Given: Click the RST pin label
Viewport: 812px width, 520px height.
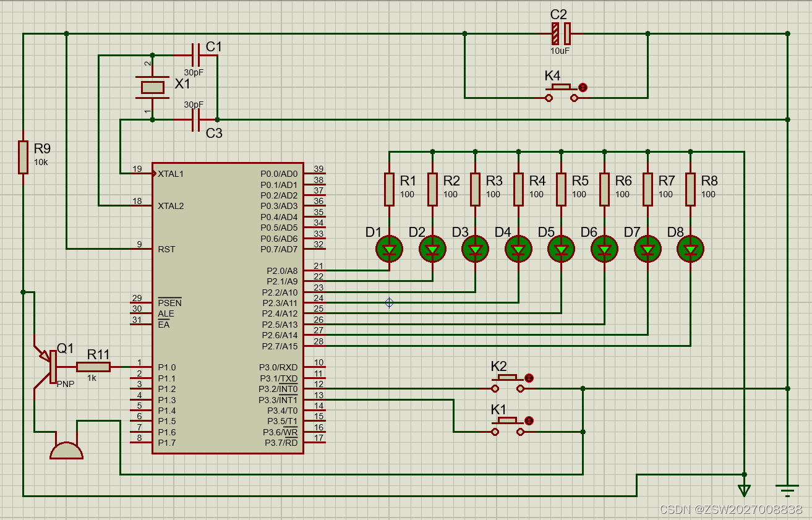Looking at the screenshot, I should pyautogui.click(x=166, y=249).
